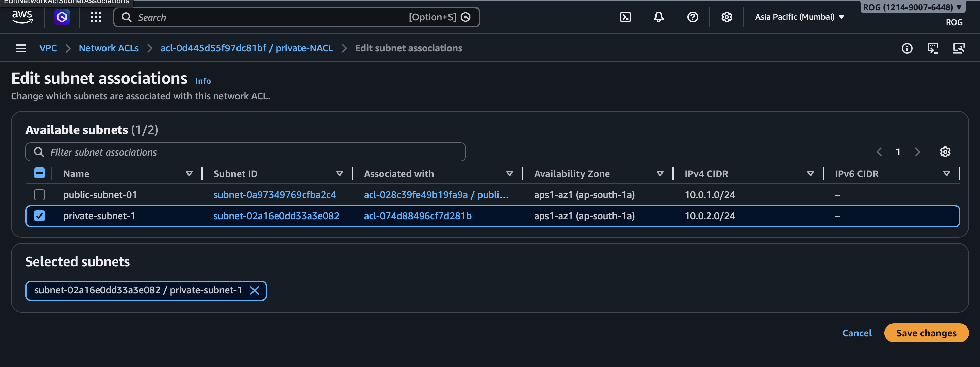Go to Network ACLs breadcrumb

click(109, 48)
